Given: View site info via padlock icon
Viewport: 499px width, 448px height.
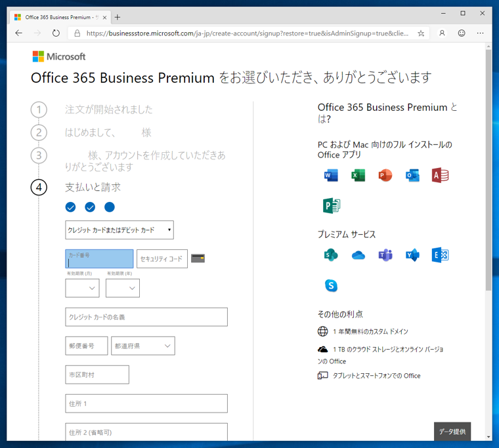Looking at the screenshot, I should pyautogui.click(x=77, y=33).
